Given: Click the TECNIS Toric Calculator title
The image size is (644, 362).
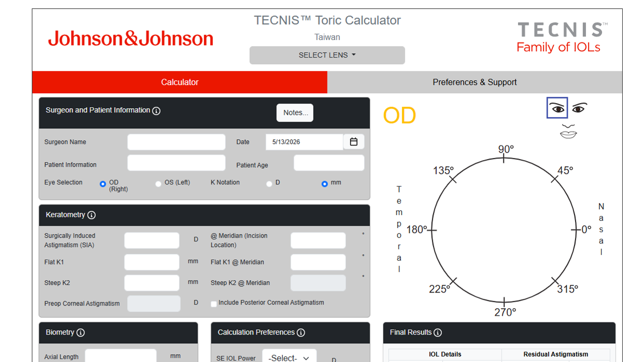Looking at the screenshot, I should click(327, 21).
